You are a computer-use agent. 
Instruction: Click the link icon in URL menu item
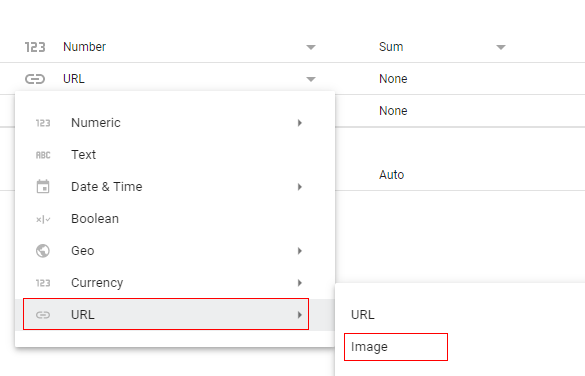tap(43, 315)
